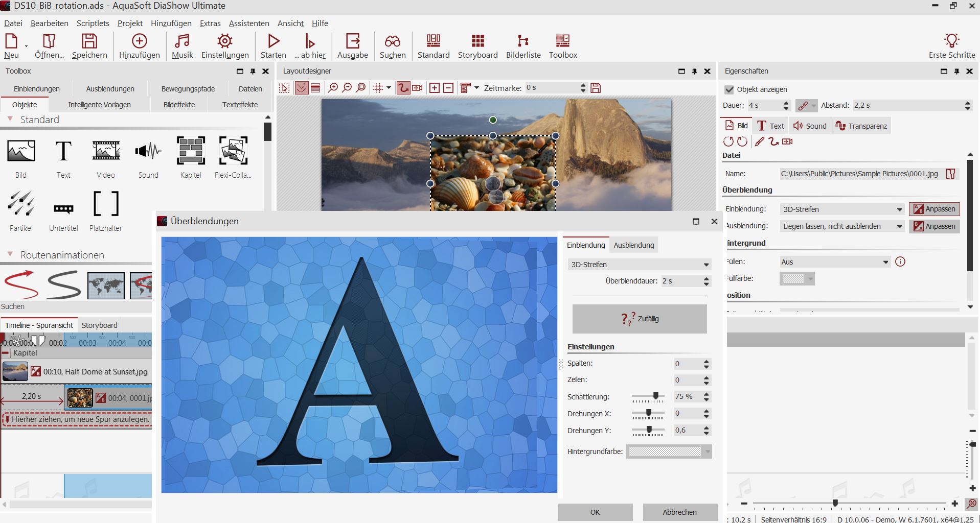The image size is (980, 523).
Task: Open the 3D-Streifen dropdown in Überblendungen dialog
Action: pyautogui.click(x=639, y=265)
